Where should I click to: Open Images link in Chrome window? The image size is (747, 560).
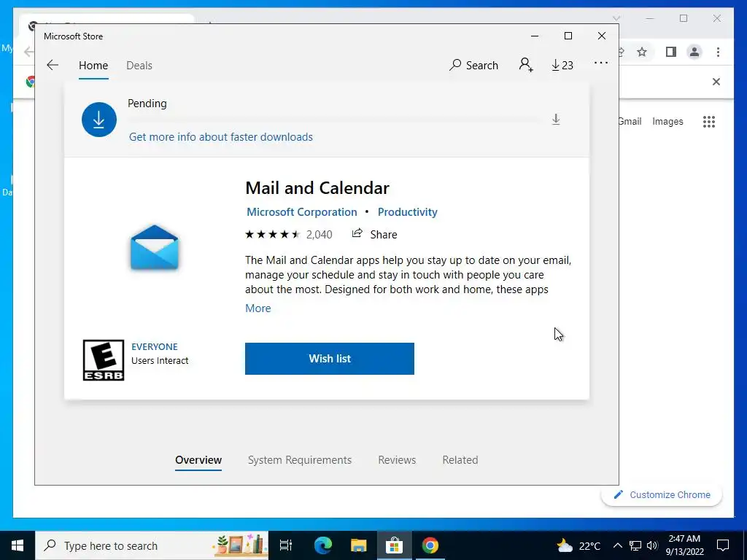(667, 122)
